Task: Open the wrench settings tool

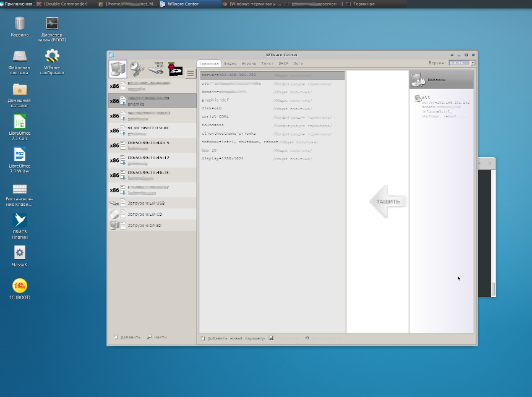Action: 137,70
